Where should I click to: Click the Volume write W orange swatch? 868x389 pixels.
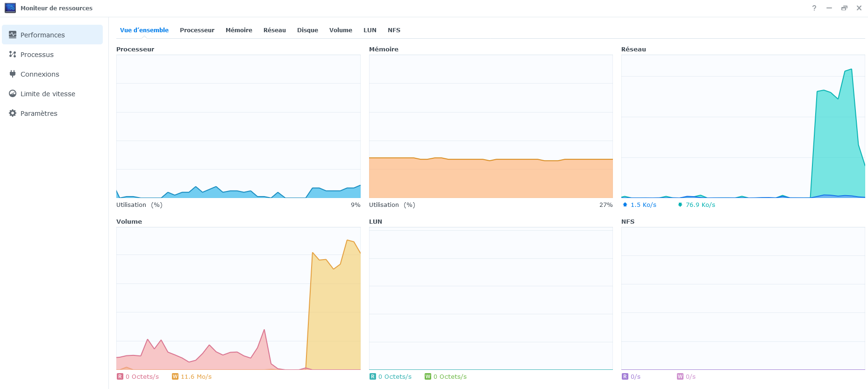point(175,376)
